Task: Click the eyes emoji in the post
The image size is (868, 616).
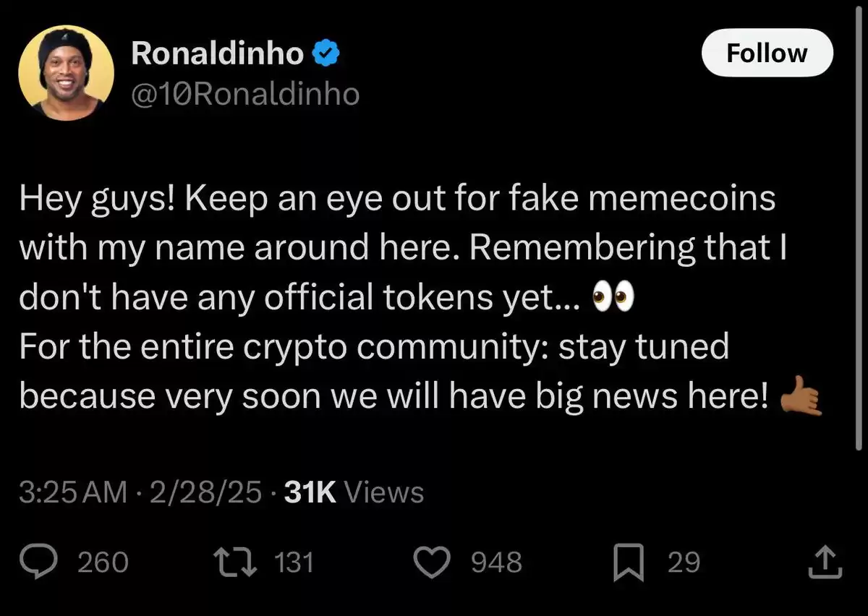Action: point(613,296)
